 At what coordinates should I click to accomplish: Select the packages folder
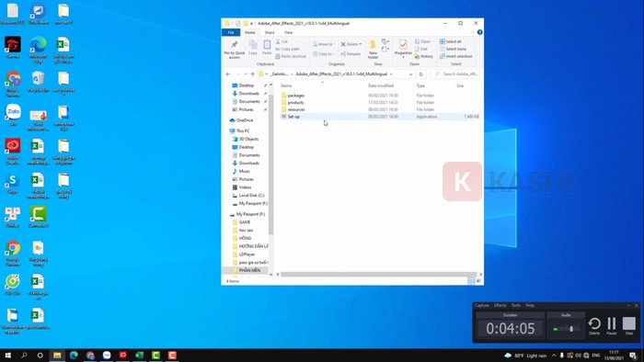pyautogui.click(x=295, y=96)
